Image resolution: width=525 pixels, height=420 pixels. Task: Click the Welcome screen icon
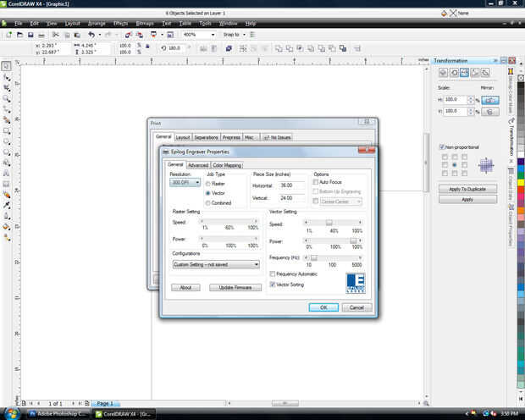[170, 35]
